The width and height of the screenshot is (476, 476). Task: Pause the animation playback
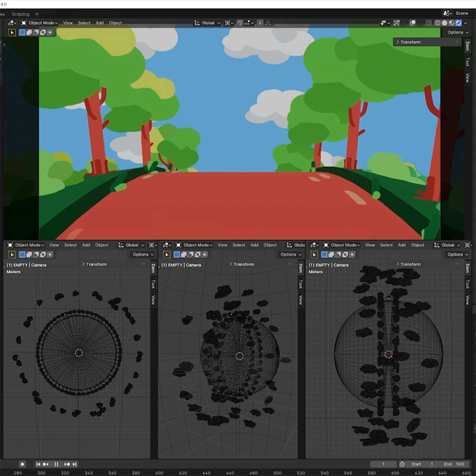click(56, 464)
